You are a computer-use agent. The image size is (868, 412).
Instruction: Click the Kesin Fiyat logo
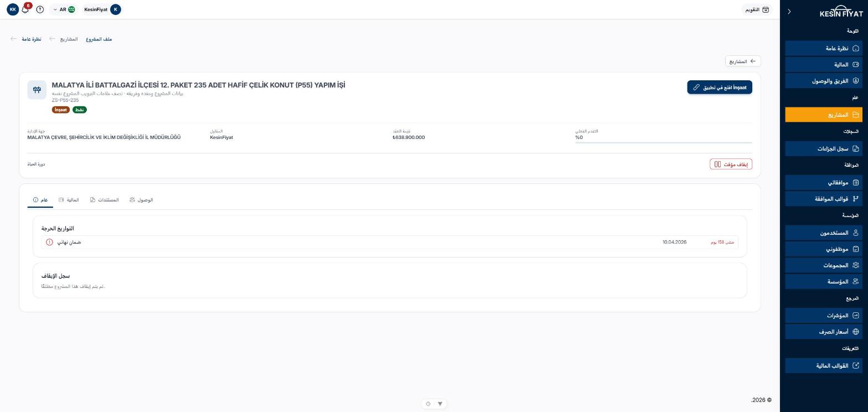click(841, 12)
